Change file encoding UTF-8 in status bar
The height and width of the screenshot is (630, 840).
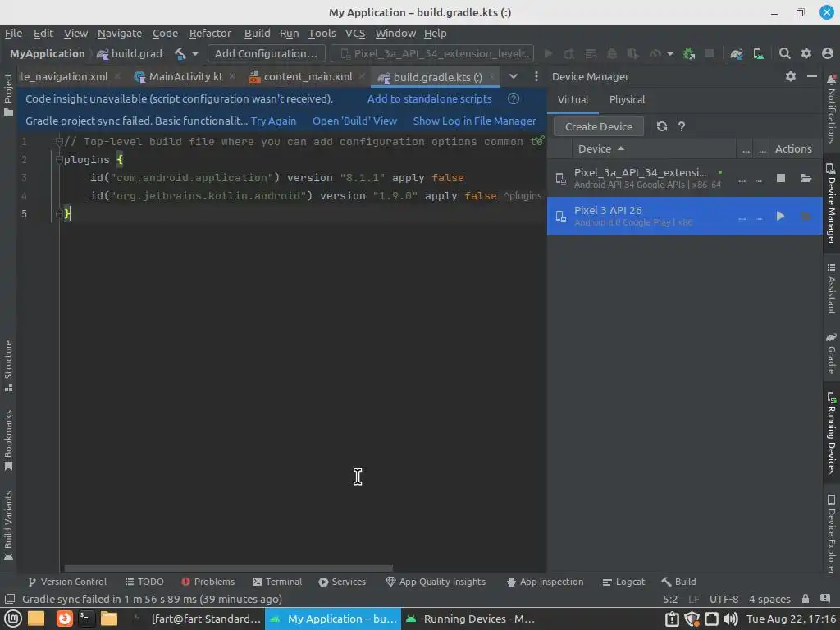724,599
